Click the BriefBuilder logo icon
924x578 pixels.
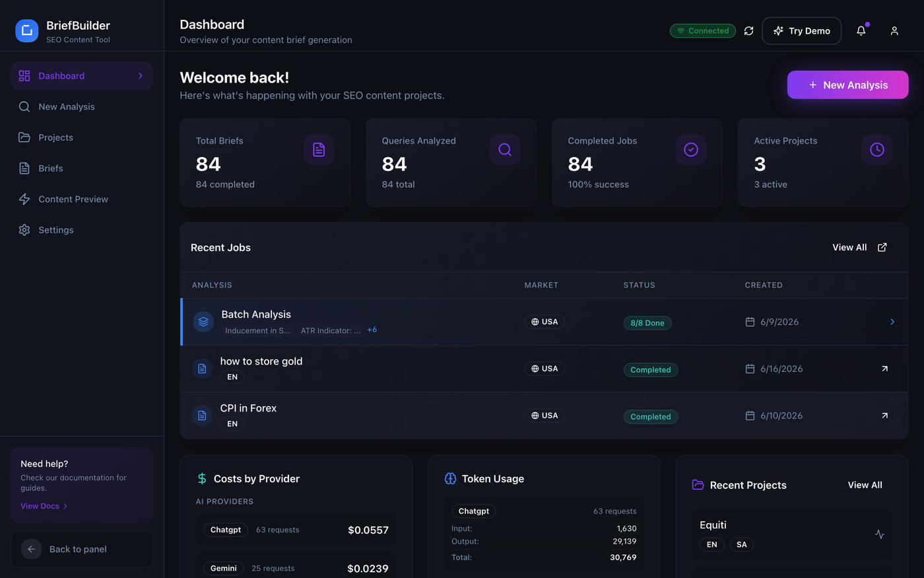[27, 30]
